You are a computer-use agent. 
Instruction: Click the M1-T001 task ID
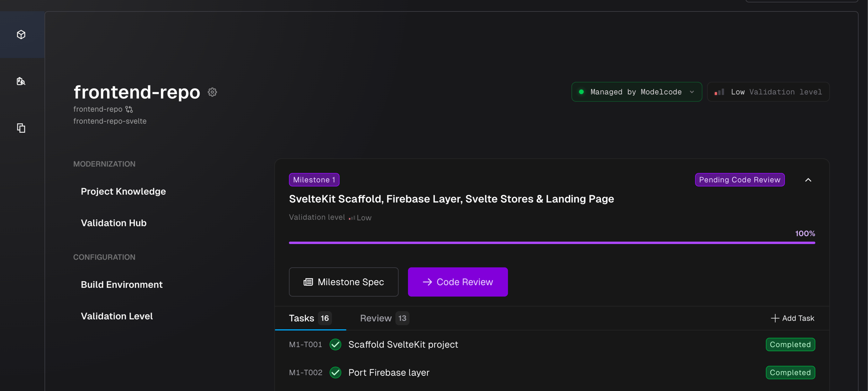pos(306,345)
